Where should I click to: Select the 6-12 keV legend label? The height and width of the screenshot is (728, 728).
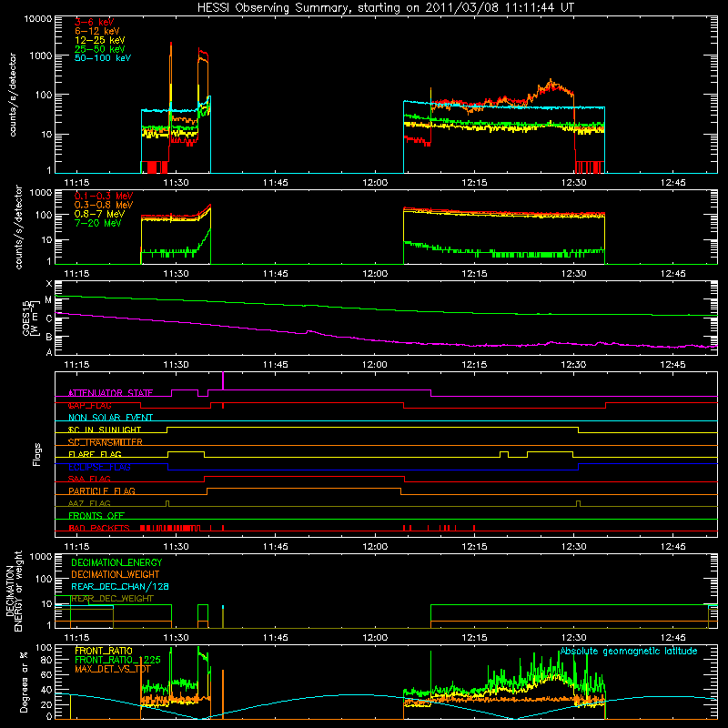coord(96,31)
